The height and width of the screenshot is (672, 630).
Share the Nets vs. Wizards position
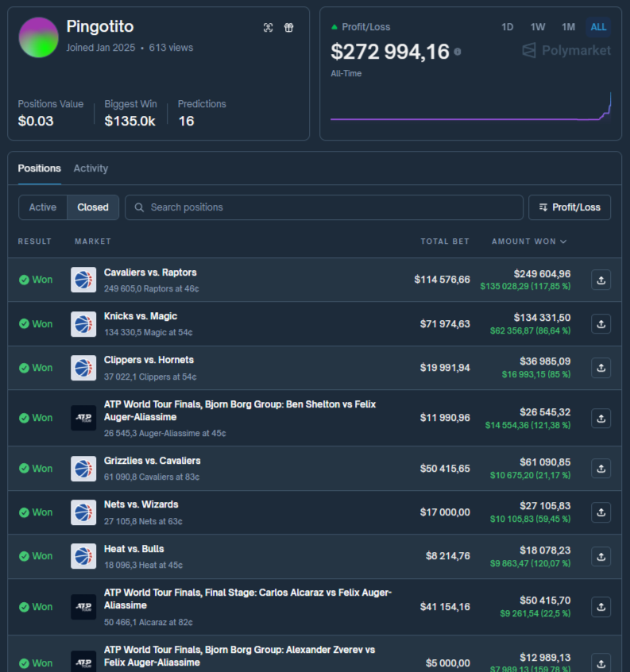pyautogui.click(x=601, y=512)
